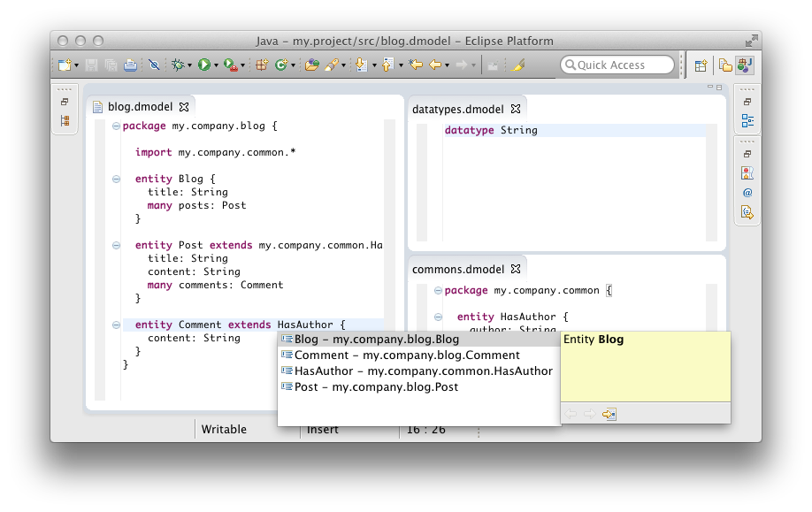Click the Back navigation arrow

pos(435,65)
